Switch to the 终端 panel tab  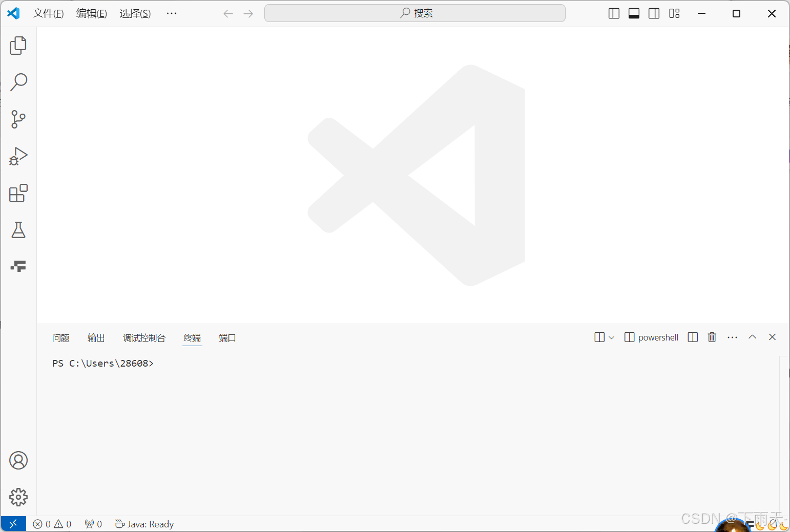click(192, 338)
